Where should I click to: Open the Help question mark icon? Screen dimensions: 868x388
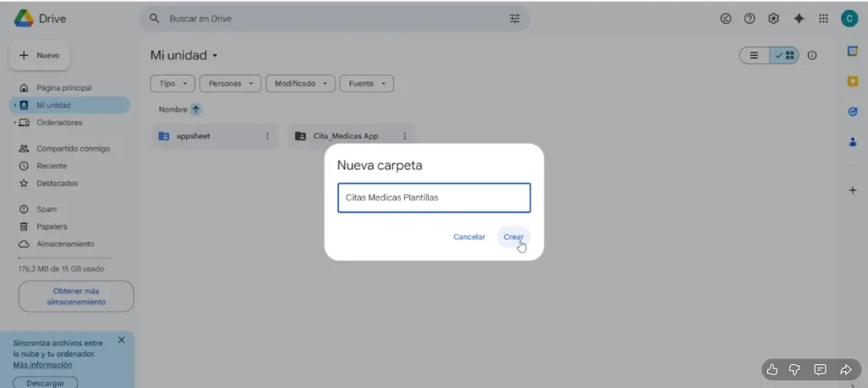coord(749,19)
